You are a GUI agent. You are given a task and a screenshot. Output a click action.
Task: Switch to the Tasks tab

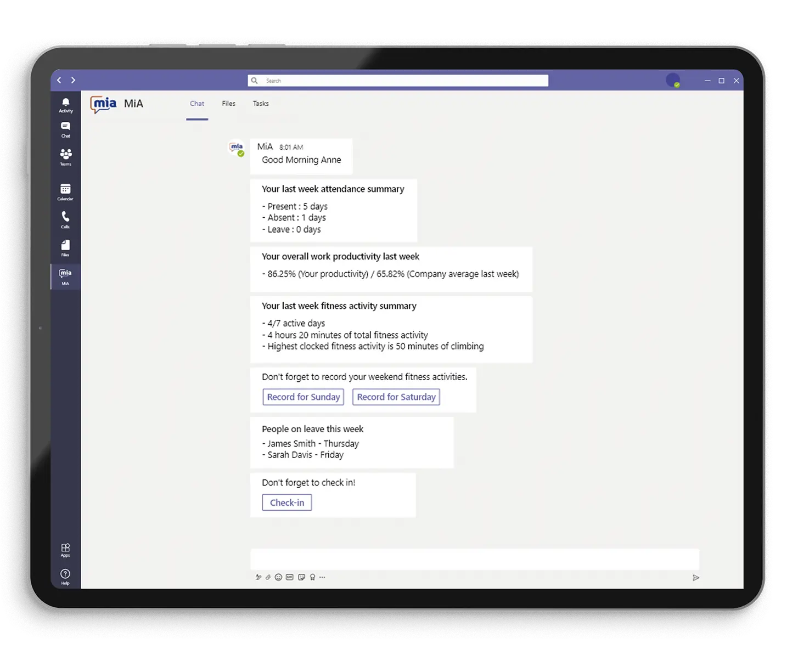pyautogui.click(x=261, y=104)
